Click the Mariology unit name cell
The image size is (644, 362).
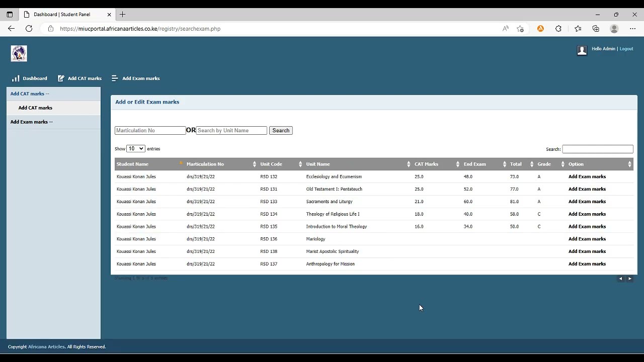point(316,239)
